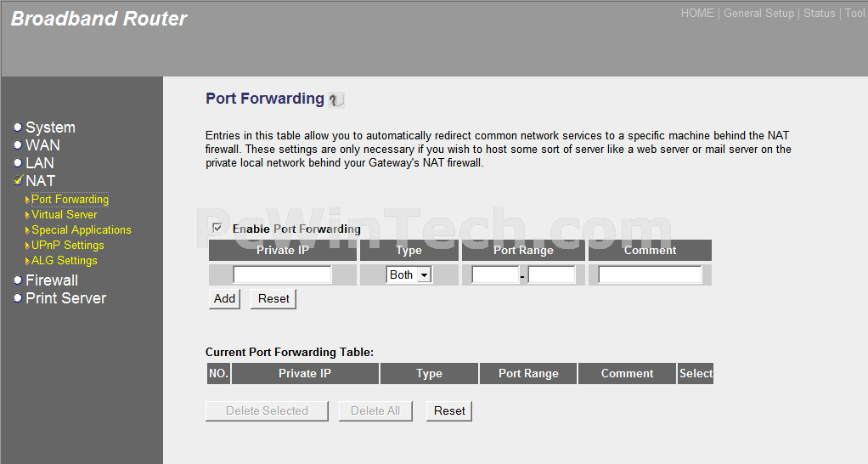
Task: Click the Add button
Action: (x=224, y=298)
